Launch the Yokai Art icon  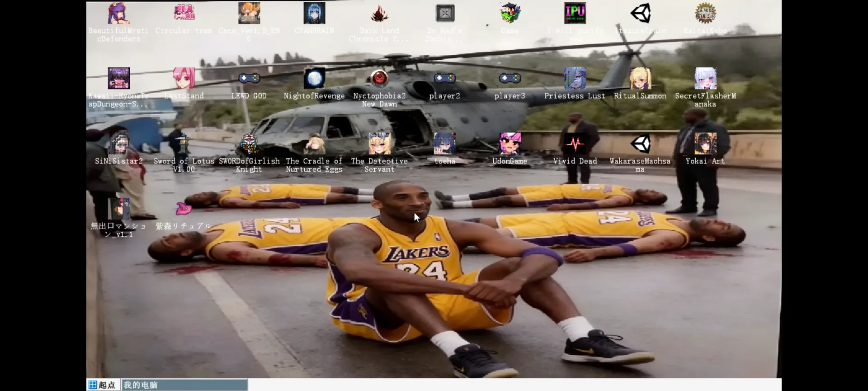point(705,144)
